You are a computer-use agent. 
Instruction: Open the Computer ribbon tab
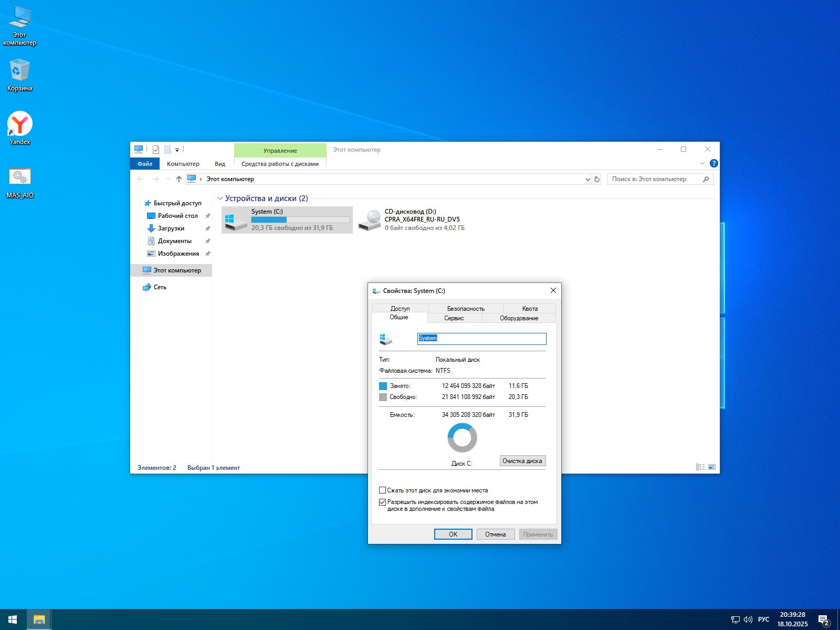pos(183,164)
